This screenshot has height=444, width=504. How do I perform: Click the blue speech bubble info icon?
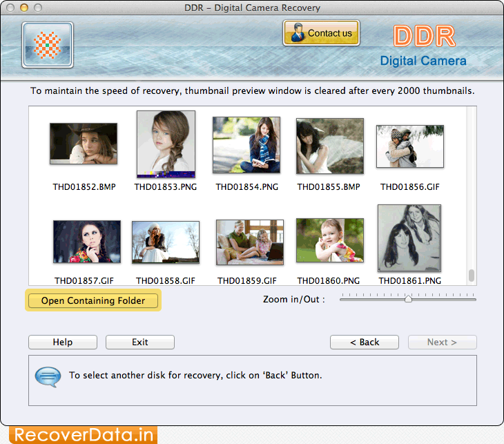click(48, 377)
